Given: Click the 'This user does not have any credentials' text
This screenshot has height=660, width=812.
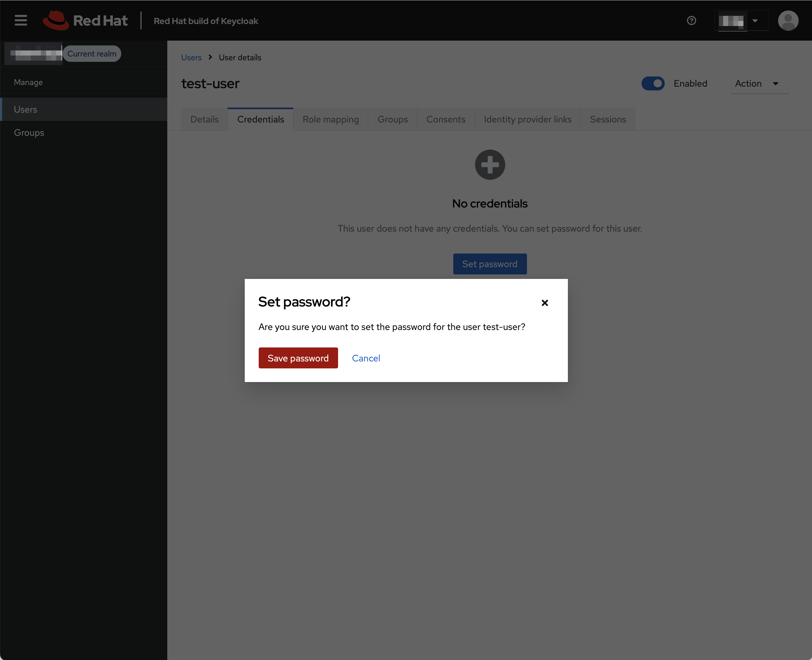Looking at the screenshot, I should [490, 228].
